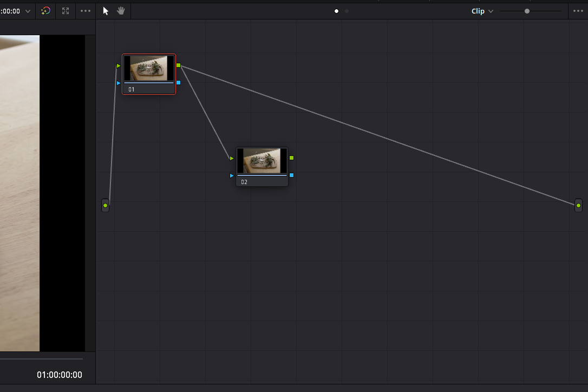Screen dimensions: 588x392
Task: Click the source input green dot on the left
Action: [105, 205]
